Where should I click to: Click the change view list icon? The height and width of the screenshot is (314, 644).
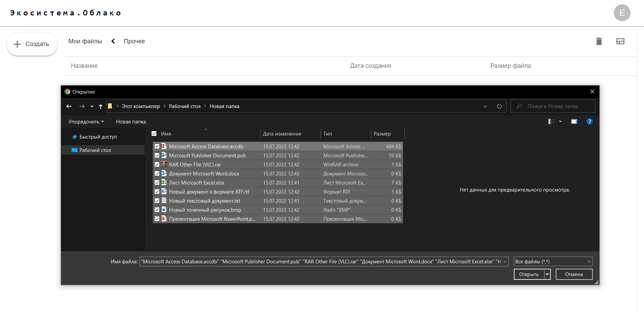pos(551,121)
